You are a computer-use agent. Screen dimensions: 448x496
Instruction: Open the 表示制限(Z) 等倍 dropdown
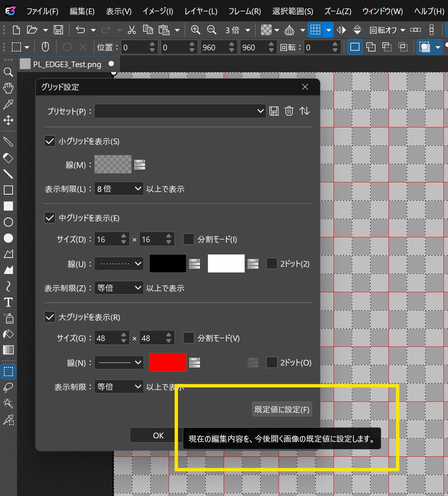pos(119,288)
